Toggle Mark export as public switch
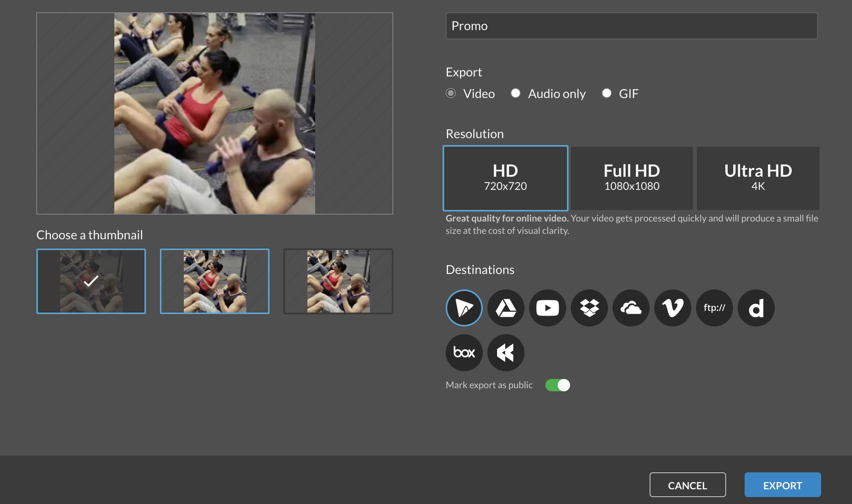This screenshot has width=852, height=504. point(557,385)
